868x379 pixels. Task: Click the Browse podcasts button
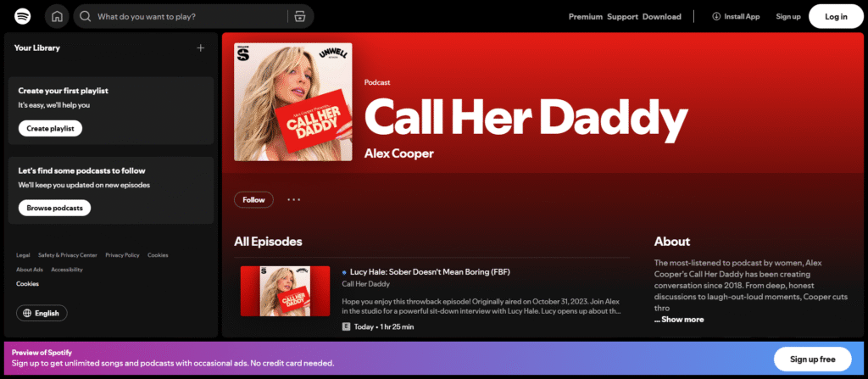[54, 208]
